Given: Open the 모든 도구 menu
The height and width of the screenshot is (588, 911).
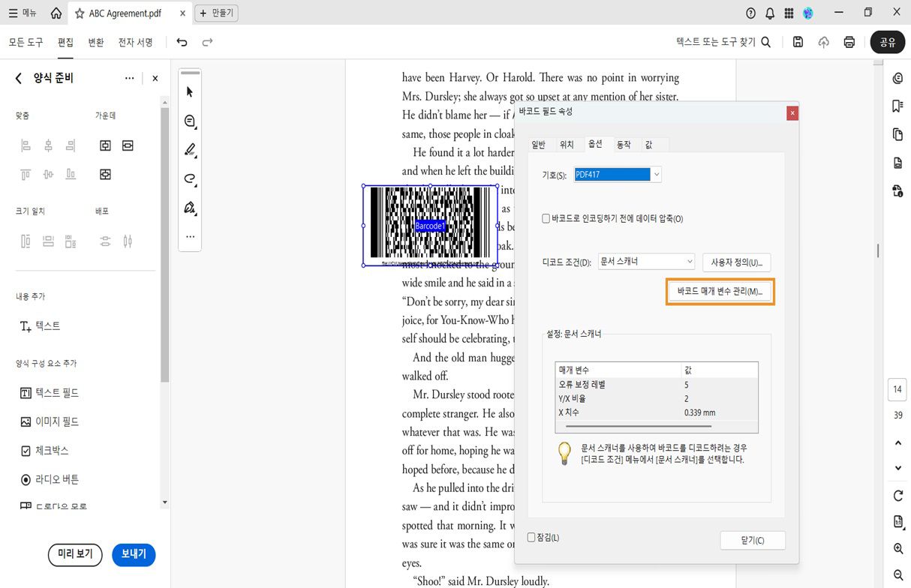Looking at the screenshot, I should pos(26,42).
